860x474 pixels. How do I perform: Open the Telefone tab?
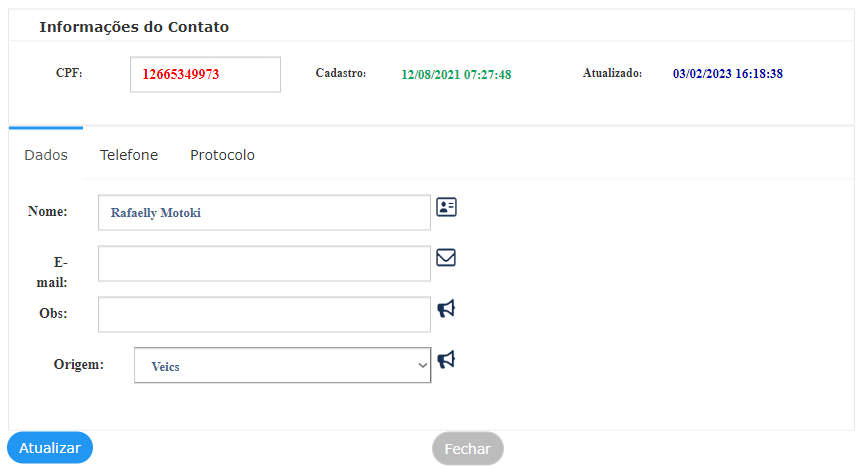click(x=129, y=155)
